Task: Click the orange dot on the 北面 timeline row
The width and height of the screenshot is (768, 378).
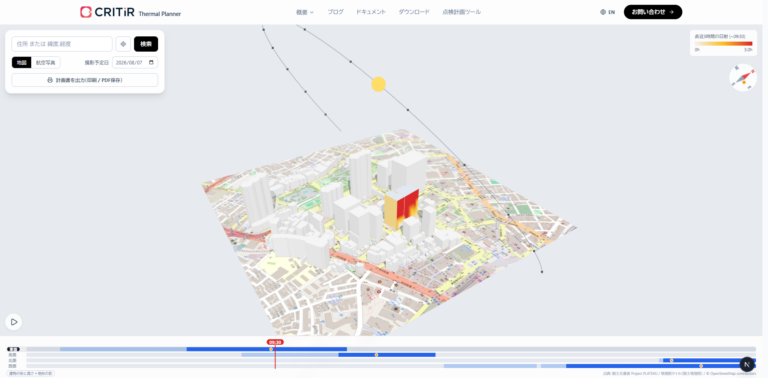Action: (x=672, y=360)
